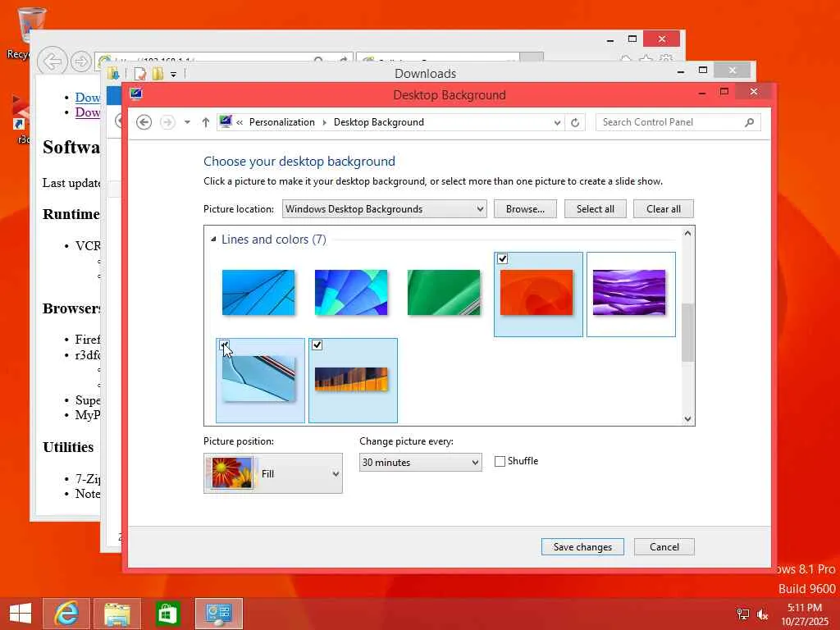Click the wallpaper list scroll up arrow
840x630 pixels.
688,233
